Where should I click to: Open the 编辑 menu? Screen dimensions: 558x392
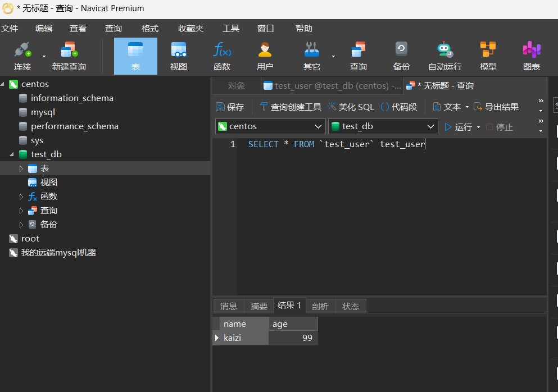click(44, 29)
